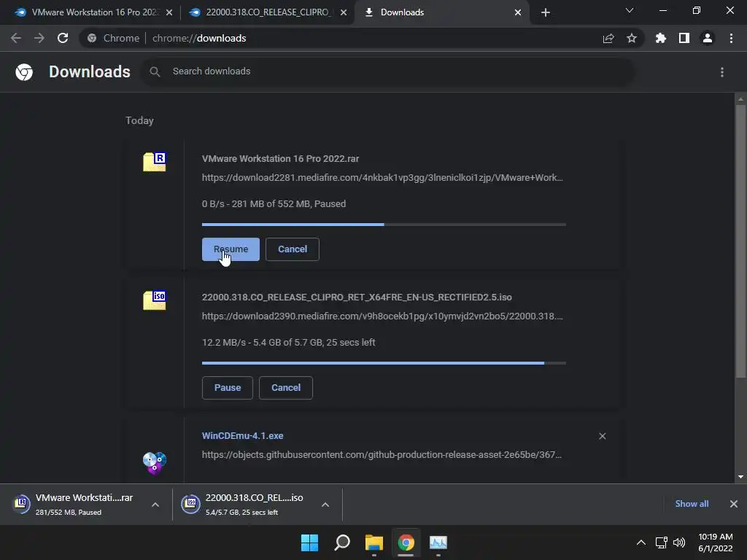Expand options for VMware Workstati....rar shelf item
The width and height of the screenshot is (747, 560).
coord(155,505)
